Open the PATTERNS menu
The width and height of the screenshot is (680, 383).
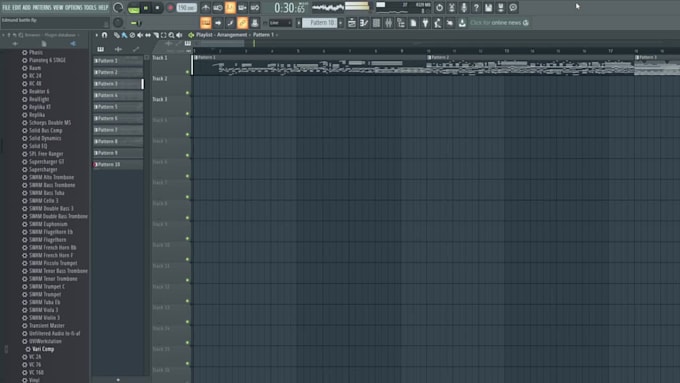[42, 7]
